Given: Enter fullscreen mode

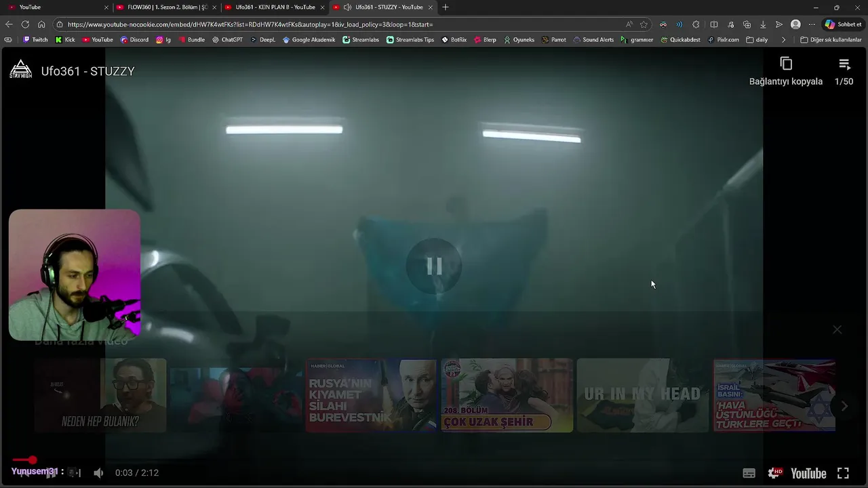Looking at the screenshot, I should [x=843, y=473].
